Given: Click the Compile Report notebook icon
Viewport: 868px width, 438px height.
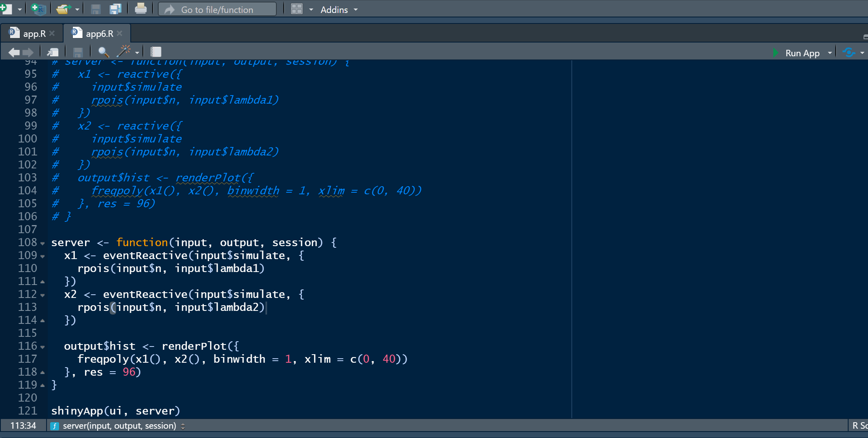Looking at the screenshot, I should pos(156,52).
